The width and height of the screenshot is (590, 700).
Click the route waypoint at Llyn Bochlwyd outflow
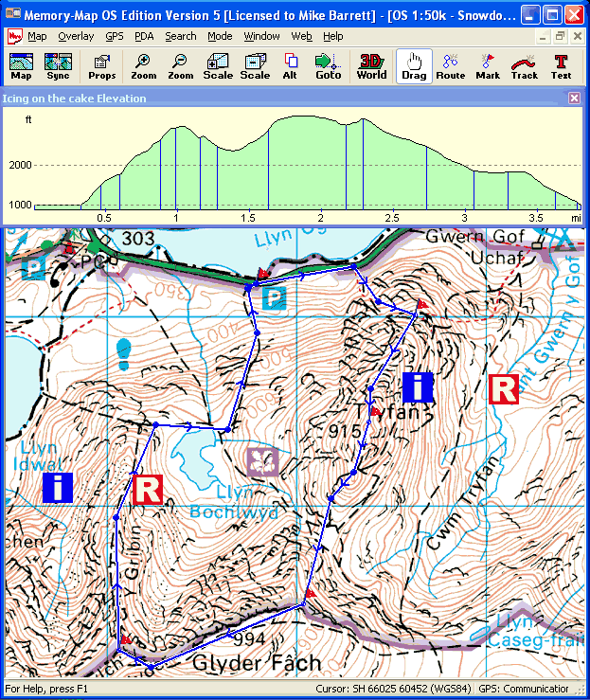(x=227, y=429)
